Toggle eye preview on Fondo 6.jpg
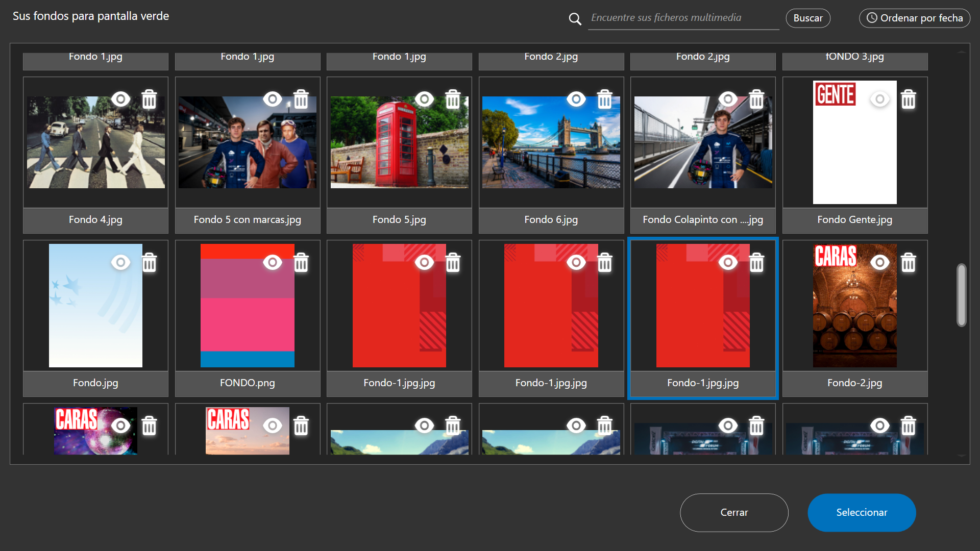This screenshot has height=551, width=980. [x=576, y=99]
